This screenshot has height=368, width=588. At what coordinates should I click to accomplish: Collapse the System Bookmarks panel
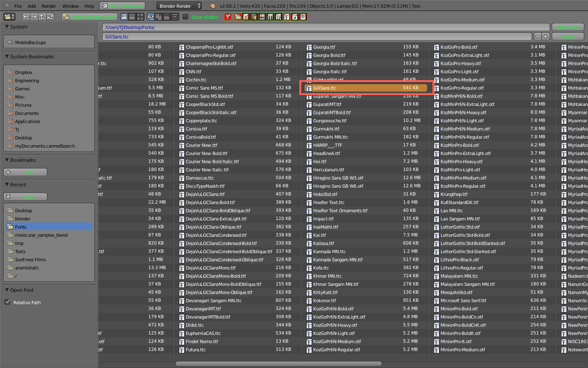(7, 56)
